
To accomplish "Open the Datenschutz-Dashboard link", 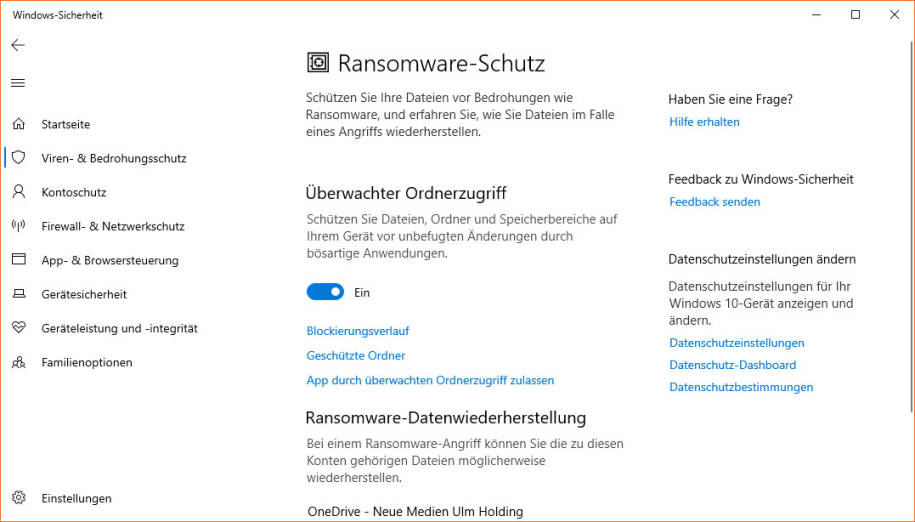I will (x=732, y=365).
